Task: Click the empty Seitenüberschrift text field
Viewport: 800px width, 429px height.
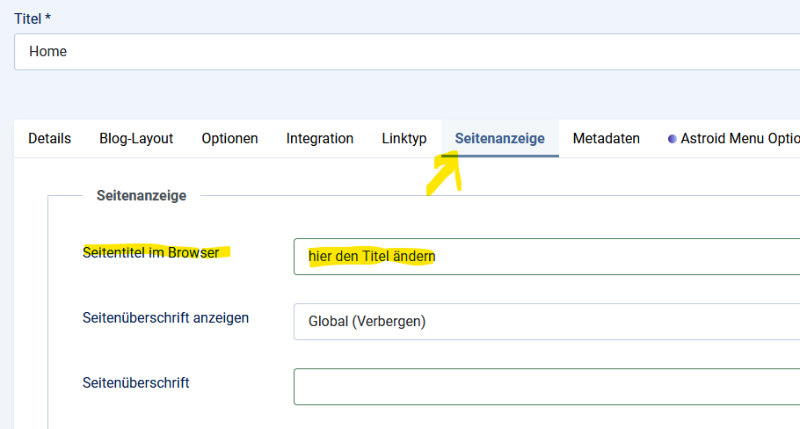Action: pos(546,387)
